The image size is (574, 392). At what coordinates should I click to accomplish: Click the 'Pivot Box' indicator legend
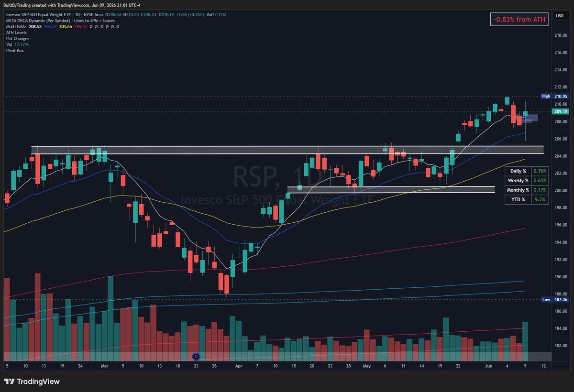15,50
